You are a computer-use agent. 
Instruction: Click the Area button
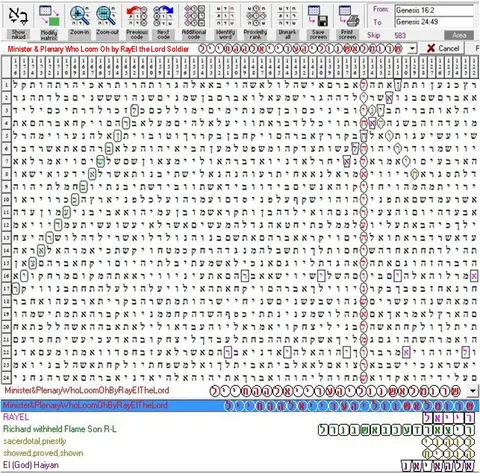[x=459, y=35]
